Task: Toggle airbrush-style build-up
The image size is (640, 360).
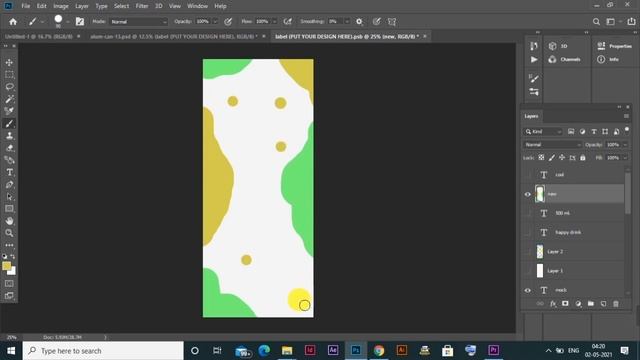Action: (x=288, y=22)
